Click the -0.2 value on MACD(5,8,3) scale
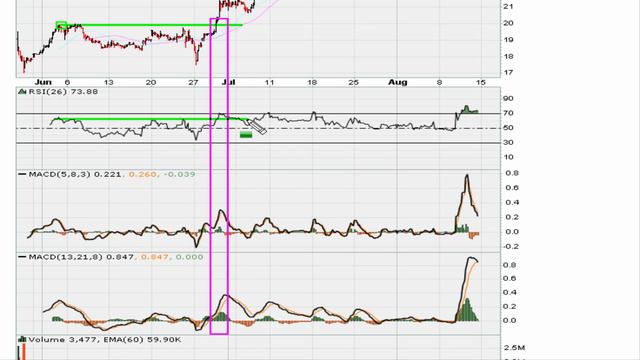 pyautogui.click(x=511, y=247)
